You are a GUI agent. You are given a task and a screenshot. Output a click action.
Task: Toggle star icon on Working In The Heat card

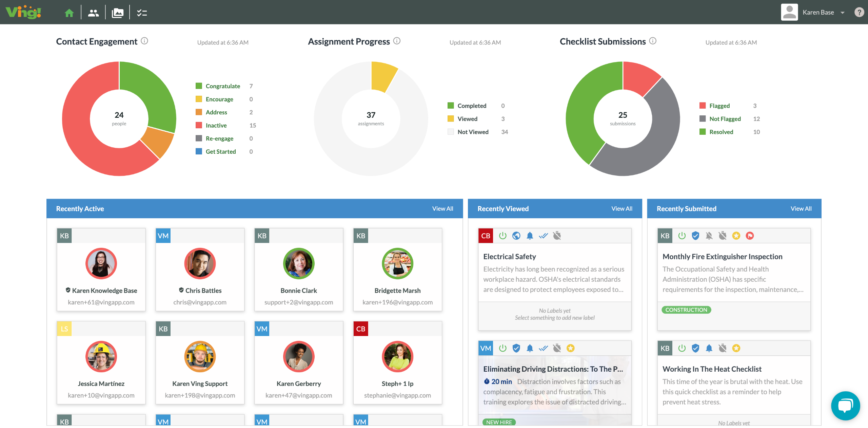click(736, 348)
